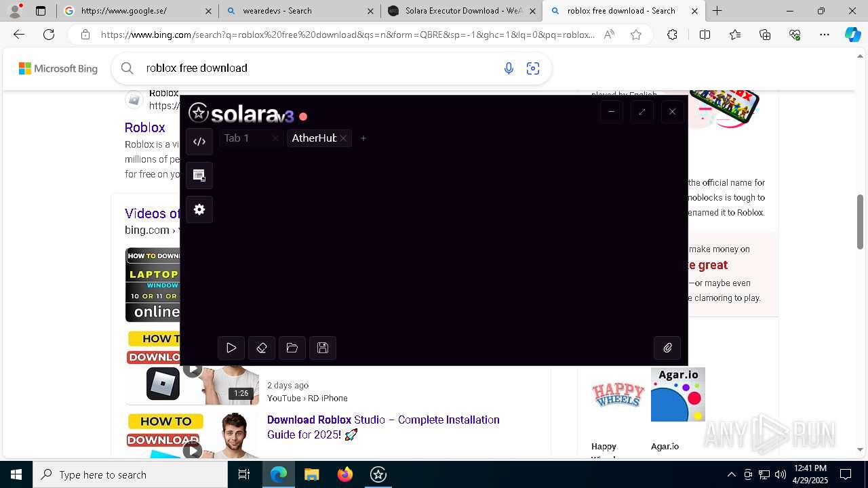Image resolution: width=868 pixels, height=488 pixels.
Task: Click the Bing search magnifier icon
Action: [x=127, y=68]
